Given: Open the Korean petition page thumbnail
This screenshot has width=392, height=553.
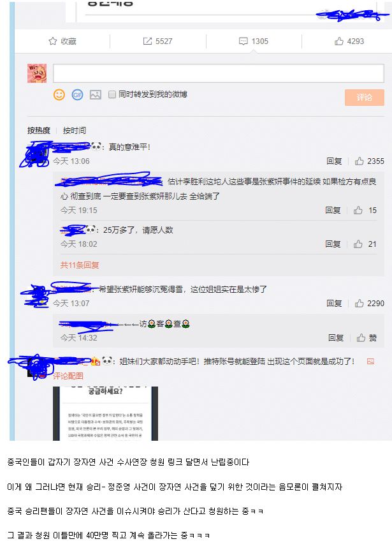Looking at the screenshot, I should (105, 413).
